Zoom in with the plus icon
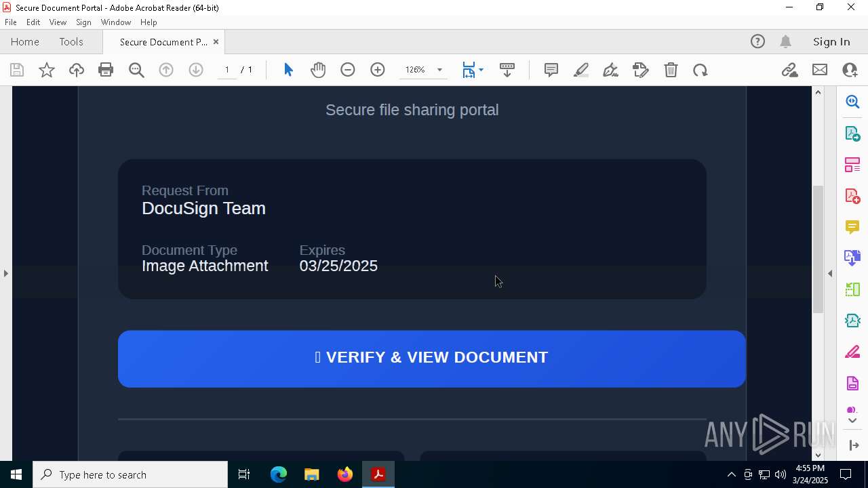Image resolution: width=868 pixels, height=488 pixels. [x=378, y=70]
